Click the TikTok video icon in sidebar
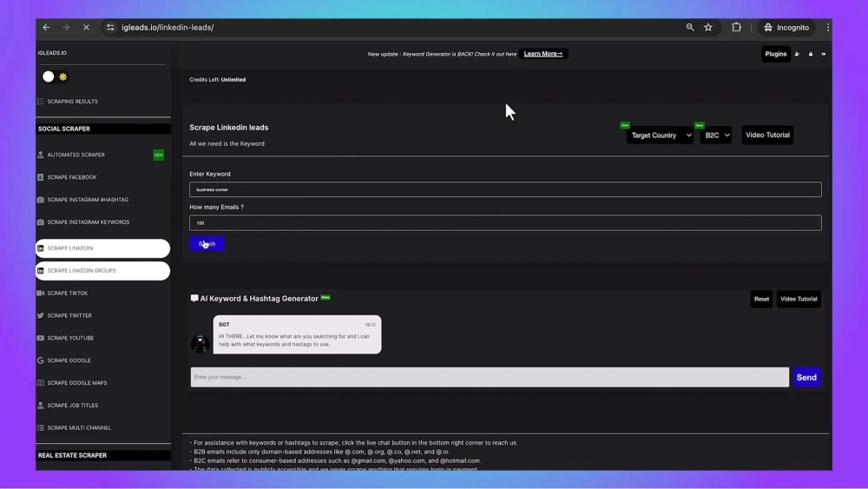 pyautogui.click(x=41, y=293)
